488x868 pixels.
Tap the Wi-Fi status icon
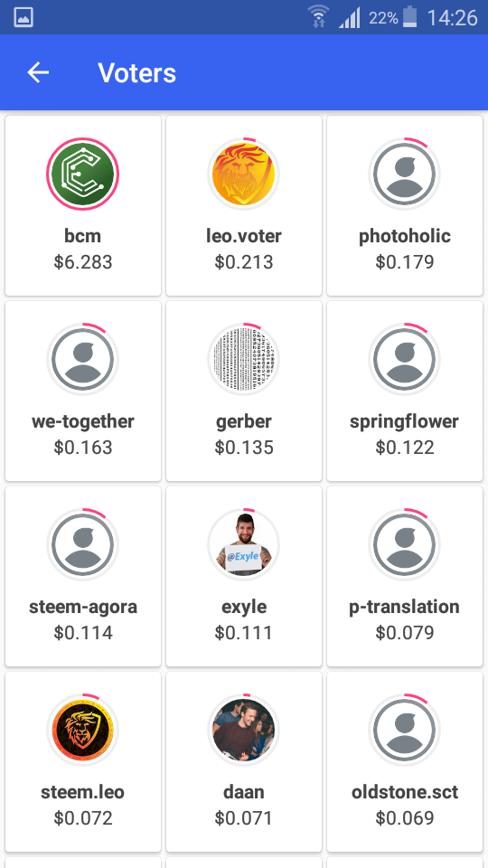pyautogui.click(x=319, y=16)
